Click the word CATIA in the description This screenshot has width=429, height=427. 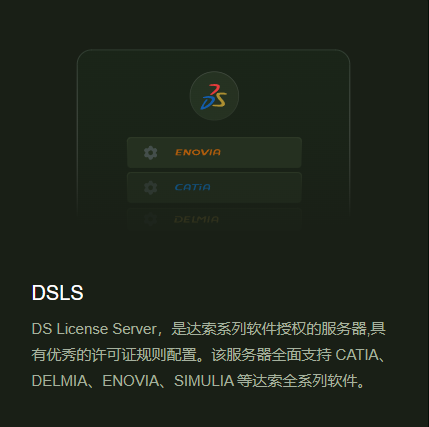(x=357, y=355)
